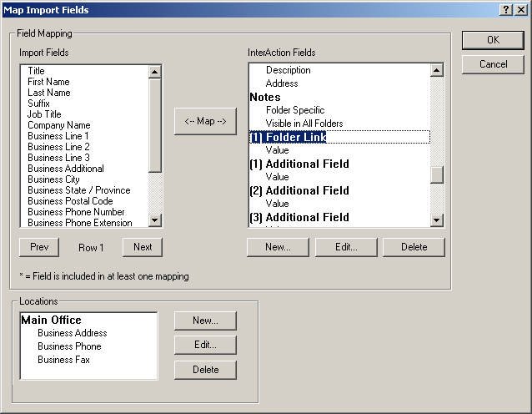Select Main Office in Locations
The image size is (532, 414).
(x=51, y=320)
